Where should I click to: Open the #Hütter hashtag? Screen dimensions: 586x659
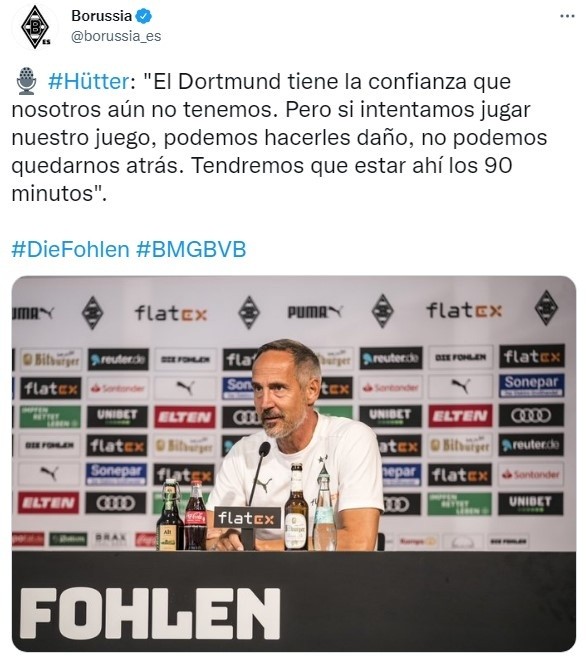click(89, 82)
